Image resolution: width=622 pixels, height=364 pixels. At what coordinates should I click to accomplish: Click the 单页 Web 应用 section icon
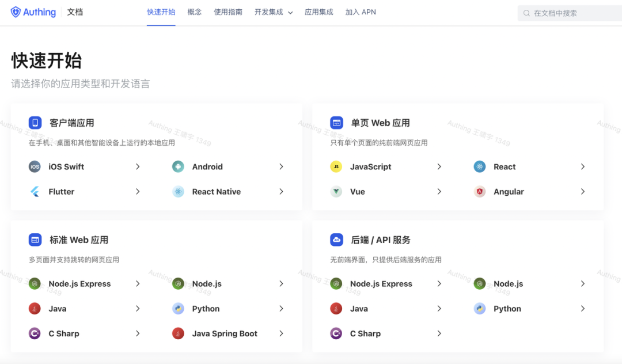(336, 123)
